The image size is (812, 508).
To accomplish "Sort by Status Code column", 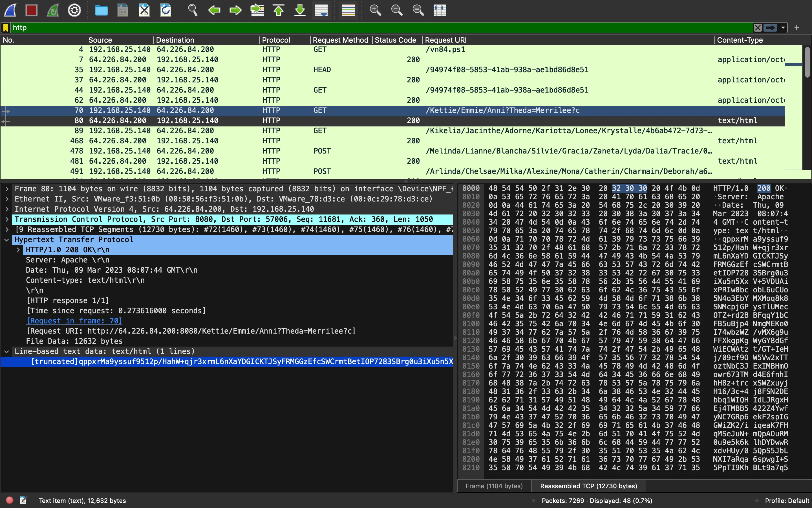I will tap(397, 40).
